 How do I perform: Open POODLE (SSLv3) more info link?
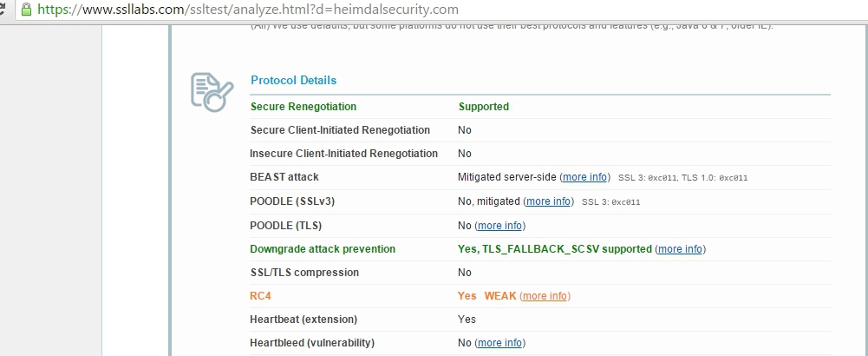[549, 201]
